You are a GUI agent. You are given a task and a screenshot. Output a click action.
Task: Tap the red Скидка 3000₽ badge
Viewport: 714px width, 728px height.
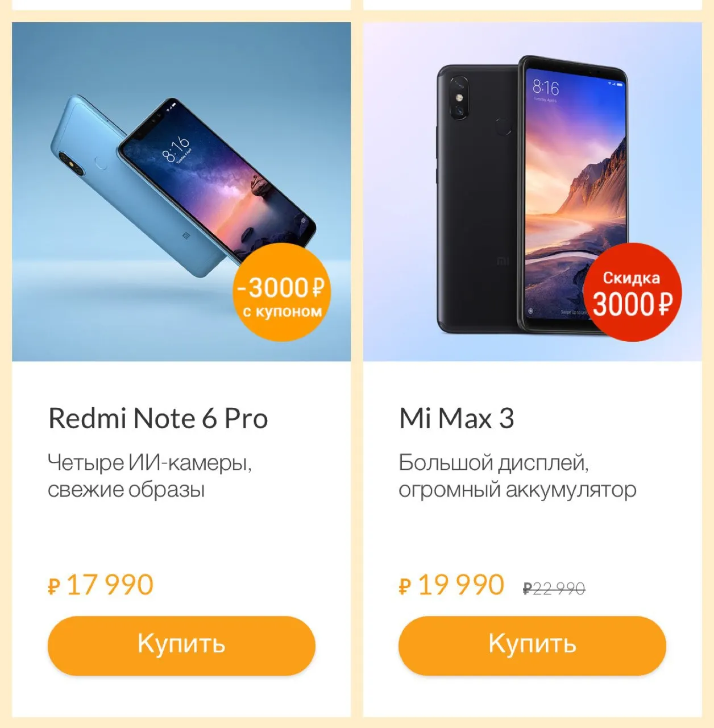pyautogui.click(x=633, y=292)
